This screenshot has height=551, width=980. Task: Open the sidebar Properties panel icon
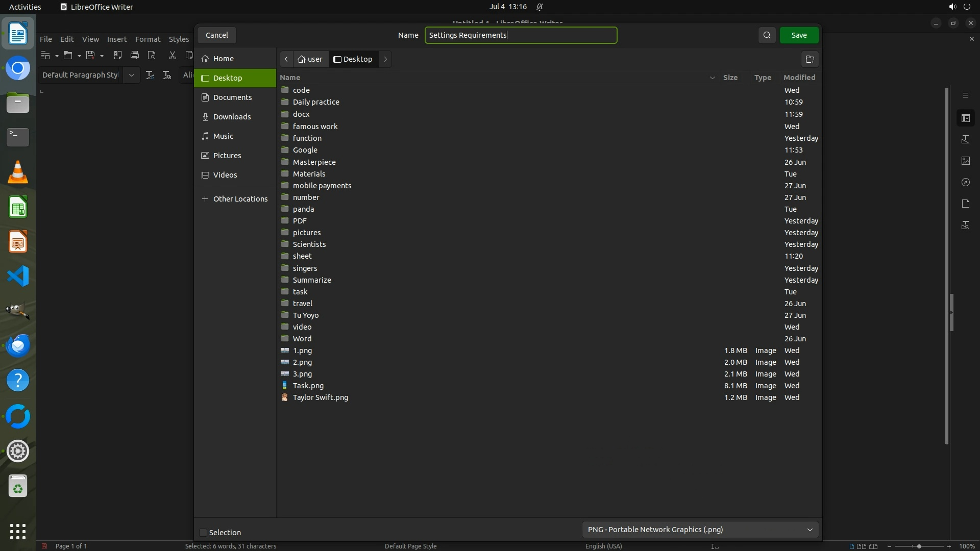point(965,118)
